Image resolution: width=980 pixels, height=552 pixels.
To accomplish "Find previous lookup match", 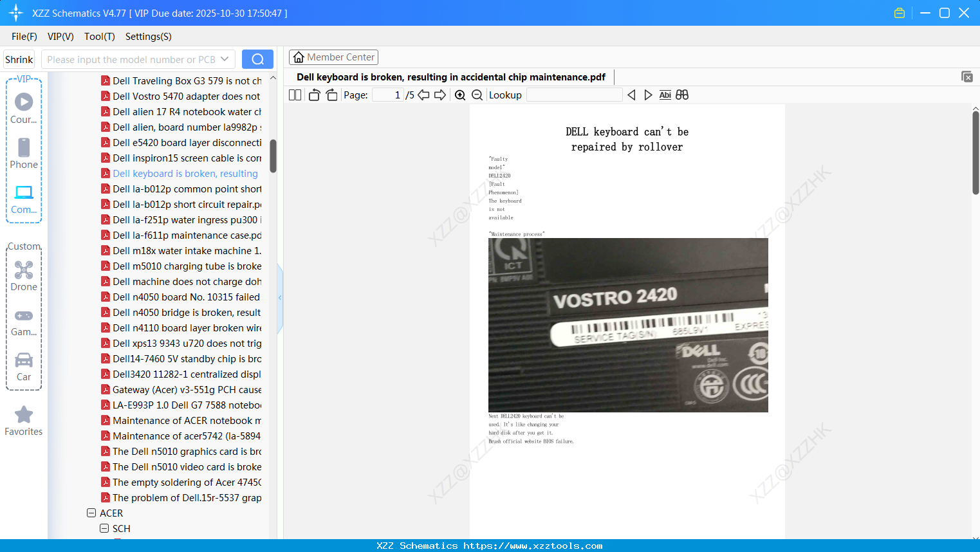I will (x=631, y=95).
